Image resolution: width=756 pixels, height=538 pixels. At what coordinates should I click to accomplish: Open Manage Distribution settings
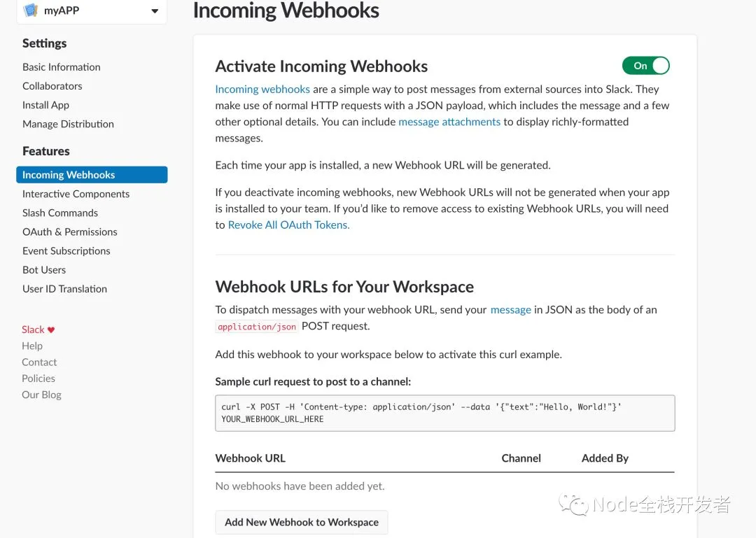tap(68, 124)
